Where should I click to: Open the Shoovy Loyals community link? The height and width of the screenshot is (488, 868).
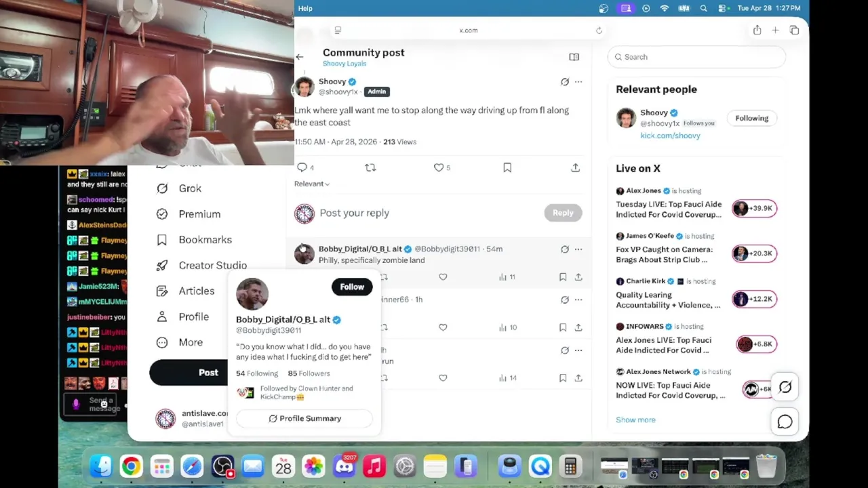(x=344, y=64)
